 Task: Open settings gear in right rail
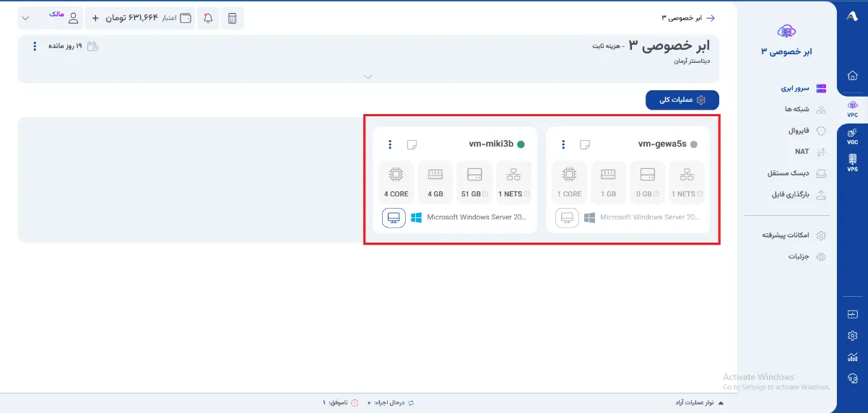tap(853, 336)
